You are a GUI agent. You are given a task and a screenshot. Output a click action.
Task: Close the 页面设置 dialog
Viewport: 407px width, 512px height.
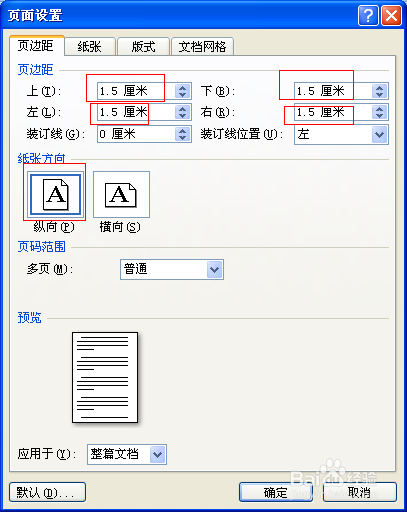pyautogui.click(x=391, y=15)
